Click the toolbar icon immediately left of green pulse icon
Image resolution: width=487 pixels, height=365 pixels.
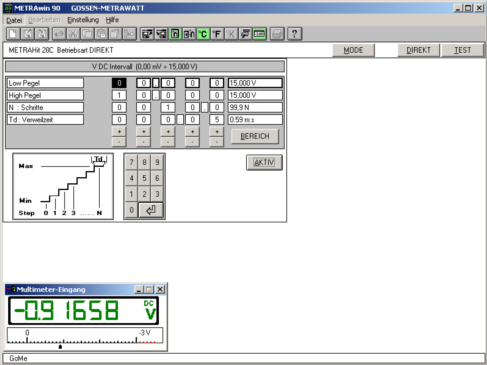pos(161,34)
